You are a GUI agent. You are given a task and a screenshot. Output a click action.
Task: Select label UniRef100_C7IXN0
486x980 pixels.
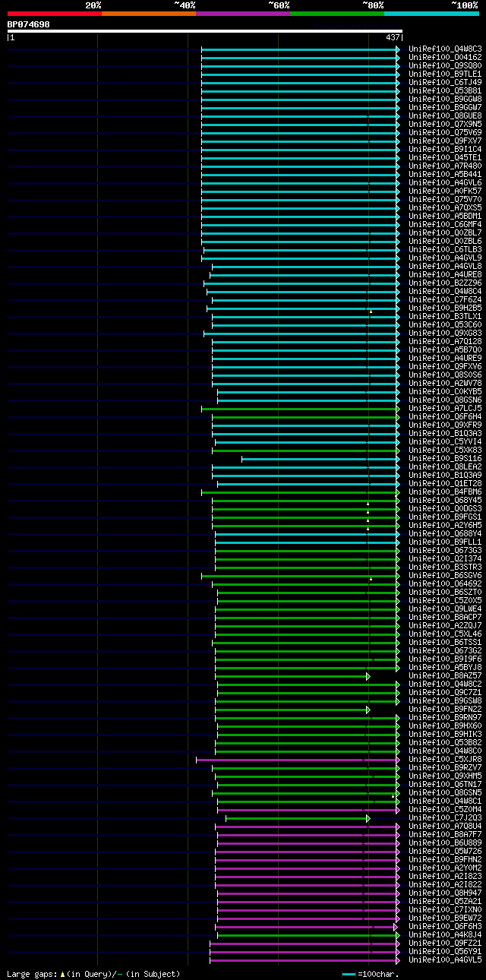(445, 909)
